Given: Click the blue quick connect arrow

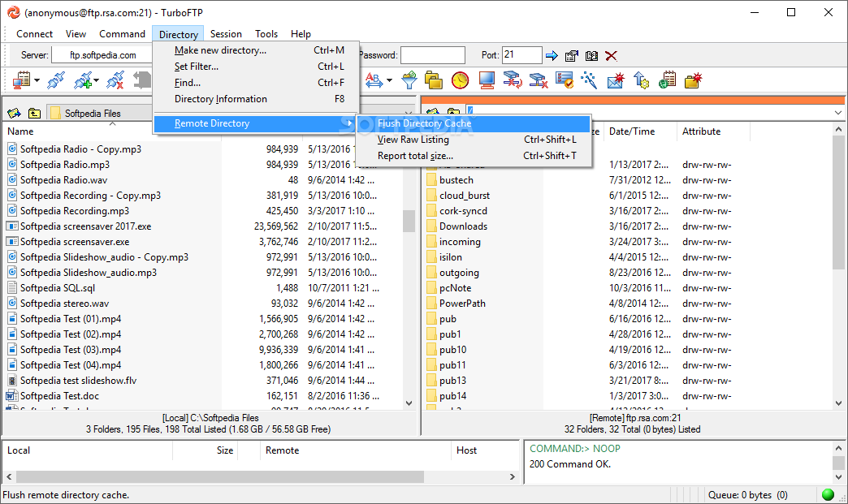Looking at the screenshot, I should point(552,55).
